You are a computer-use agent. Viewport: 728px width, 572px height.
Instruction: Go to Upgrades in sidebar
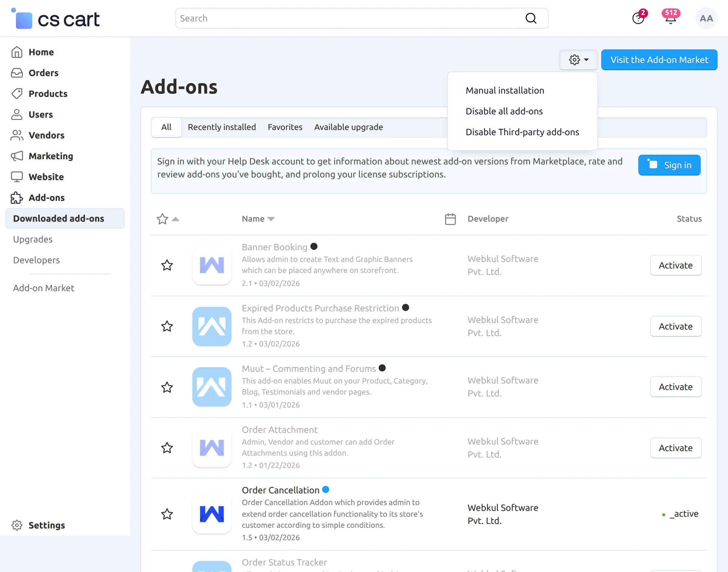tap(33, 239)
